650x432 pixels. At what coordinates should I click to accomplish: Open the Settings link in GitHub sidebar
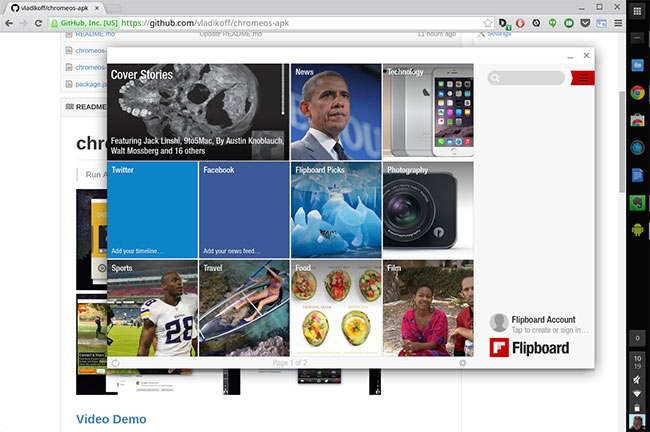(x=499, y=34)
